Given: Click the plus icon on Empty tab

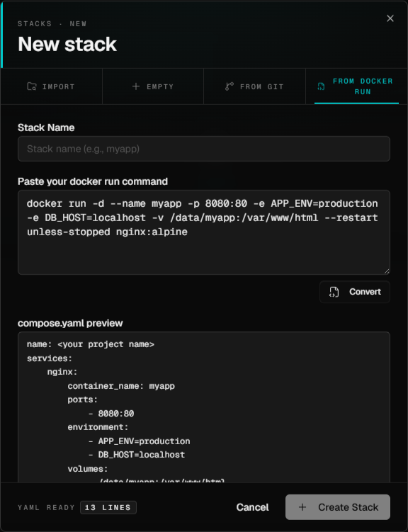Looking at the screenshot, I should tap(136, 86).
